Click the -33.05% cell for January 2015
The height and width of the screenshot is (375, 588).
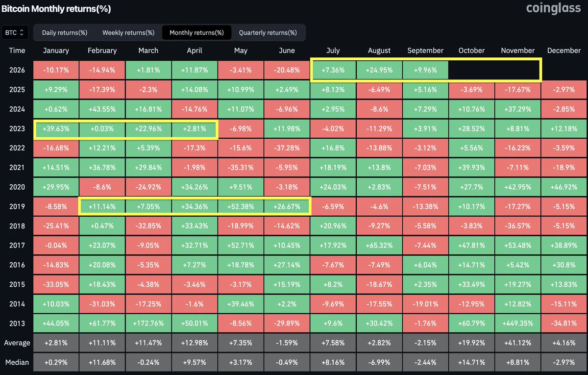pos(56,285)
